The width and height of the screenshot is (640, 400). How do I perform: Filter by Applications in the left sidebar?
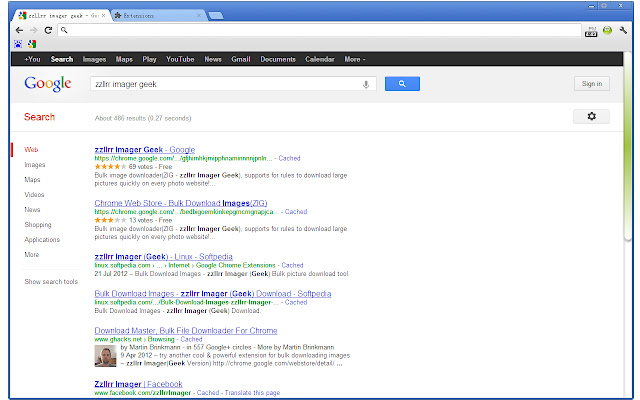42,240
